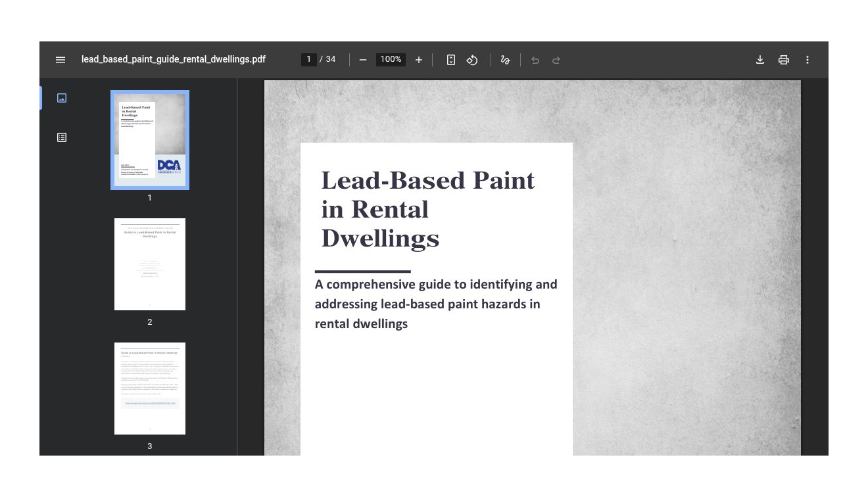Jump to page 2 thumbnail
Image resolution: width=868 pixels, height=497 pixels.
tap(150, 264)
